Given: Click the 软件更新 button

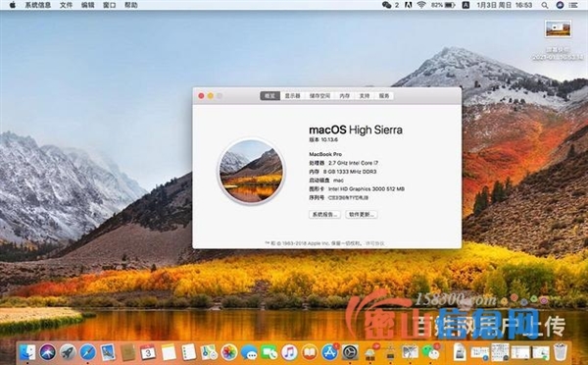Looking at the screenshot, I should pos(361,215).
